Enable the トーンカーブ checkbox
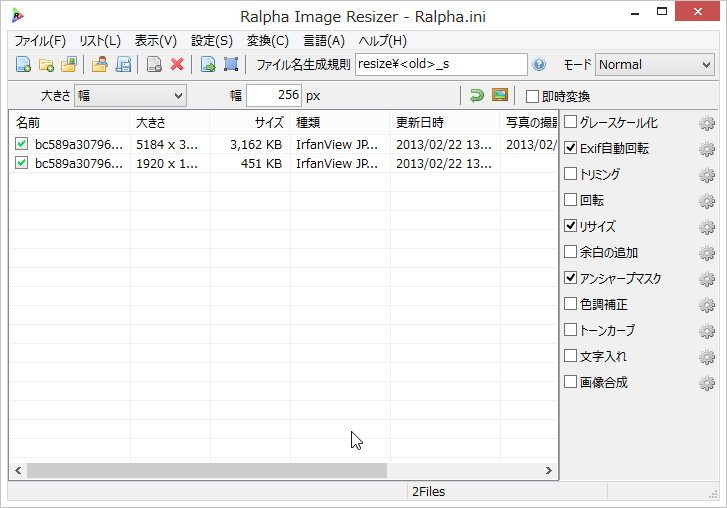 click(x=570, y=330)
